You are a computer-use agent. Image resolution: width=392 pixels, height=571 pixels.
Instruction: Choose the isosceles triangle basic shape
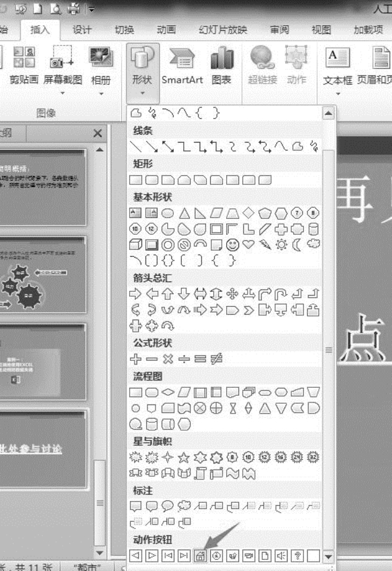[x=184, y=213]
